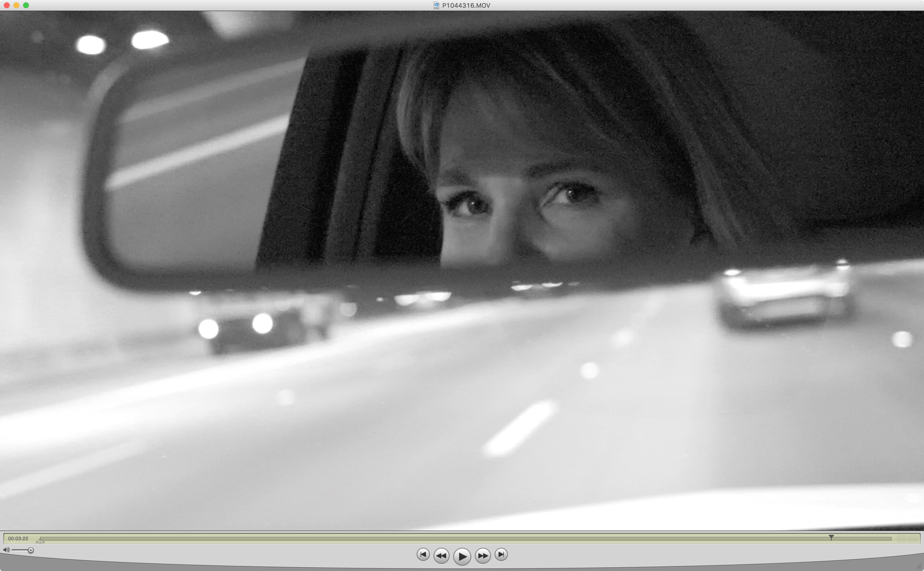The image size is (924, 571).
Task: Minimize the player with the yellow button
Action: point(16,5)
